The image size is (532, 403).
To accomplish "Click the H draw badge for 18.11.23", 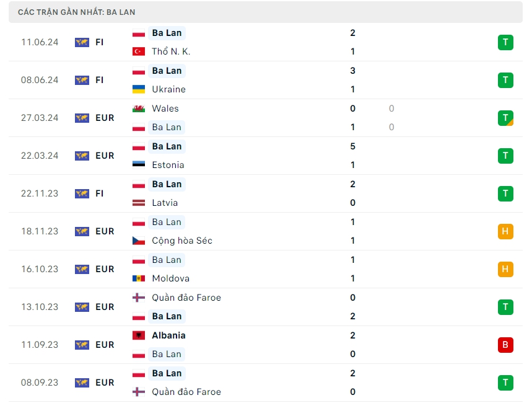I will point(505,231).
